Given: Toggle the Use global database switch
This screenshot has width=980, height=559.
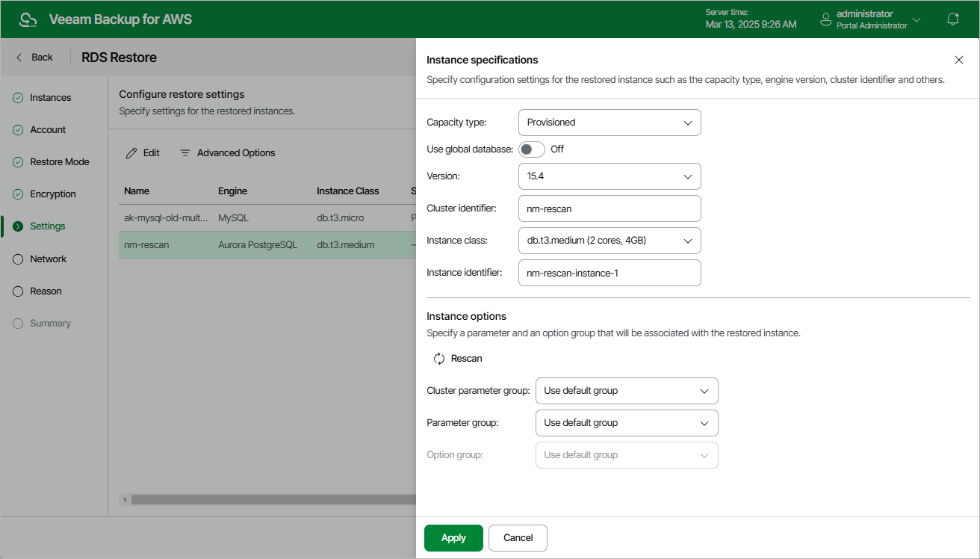Looking at the screenshot, I should (532, 149).
